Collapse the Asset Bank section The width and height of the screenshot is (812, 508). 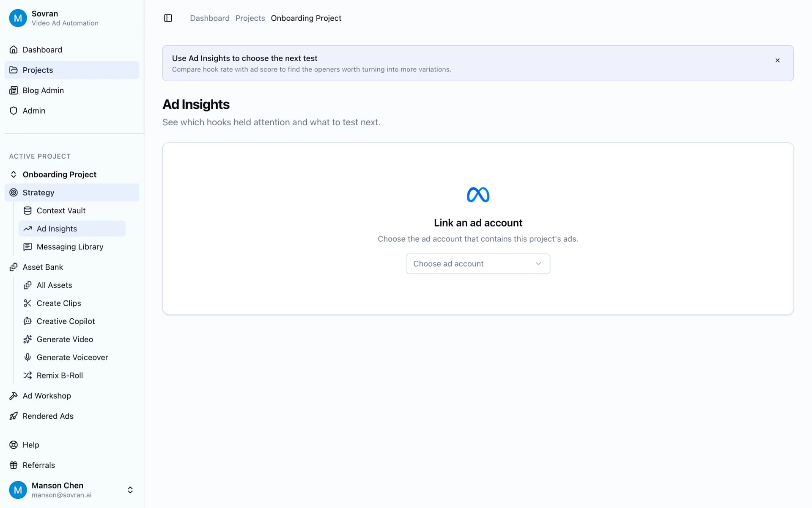72,267
